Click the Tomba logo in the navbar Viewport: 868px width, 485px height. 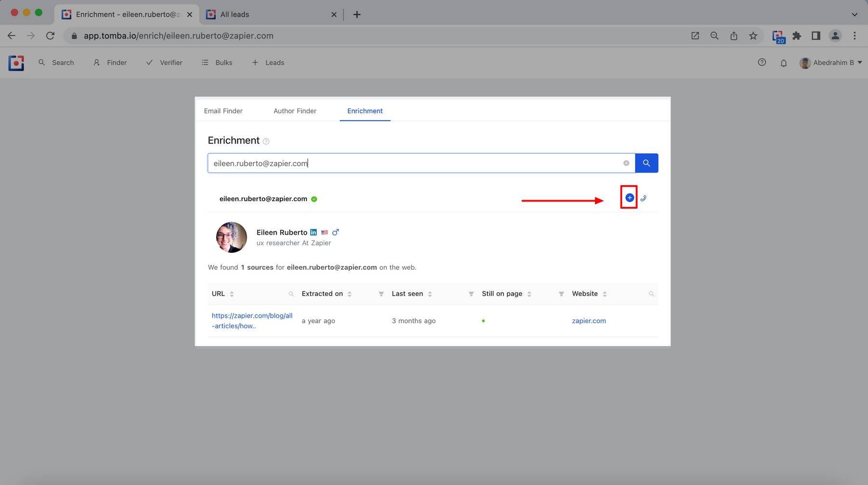16,63
